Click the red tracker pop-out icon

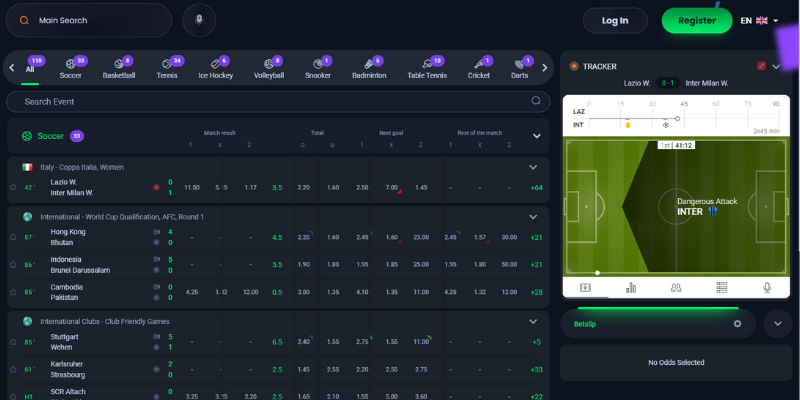pyautogui.click(x=762, y=66)
